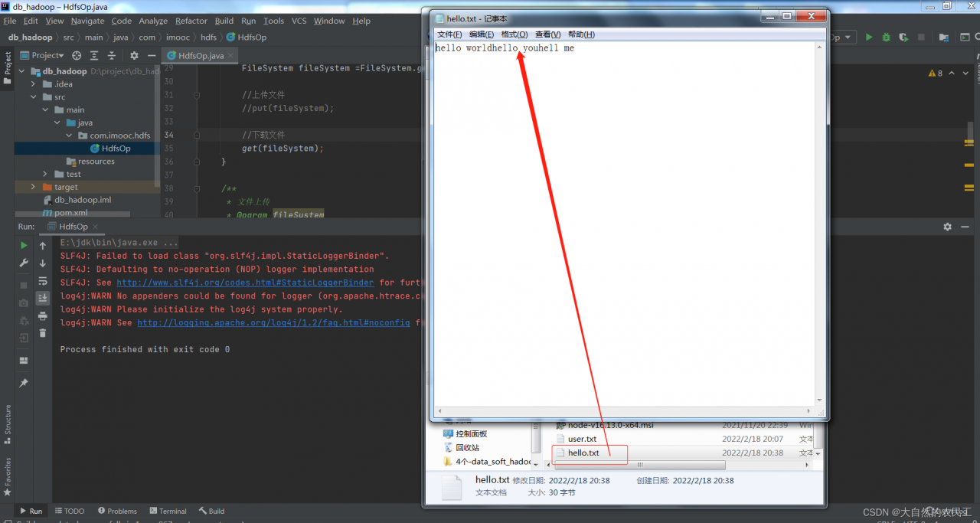Open the Navigate menu

[87, 21]
